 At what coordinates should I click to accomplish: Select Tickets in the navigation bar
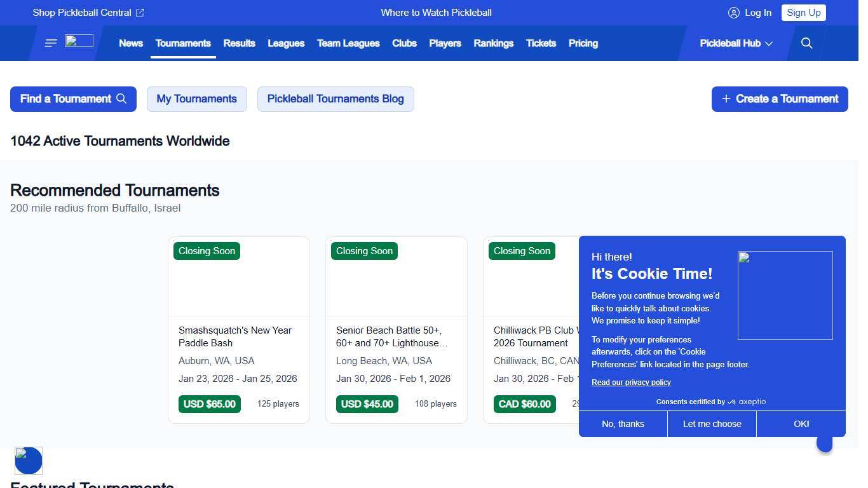[x=541, y=43]
